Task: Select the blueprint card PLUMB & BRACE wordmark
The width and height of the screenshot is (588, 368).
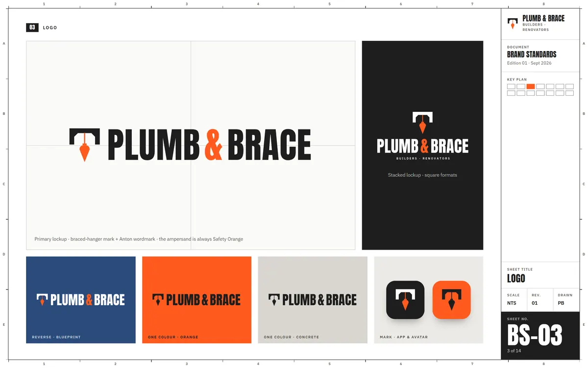Action: pos(88,300)
